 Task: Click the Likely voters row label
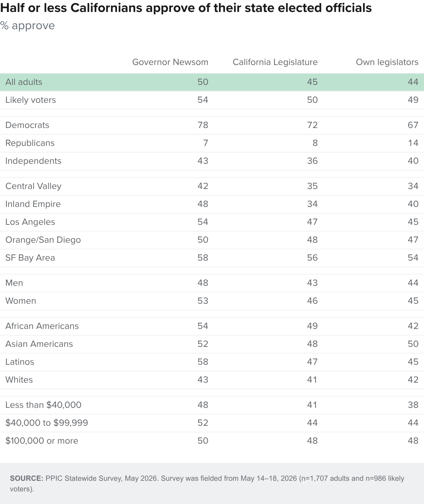[30, 100]
